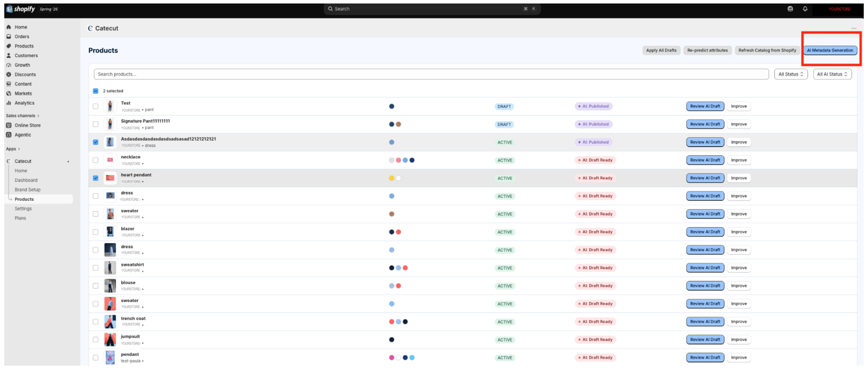Open Catecut Plans menu item
Image resolution: width=868 pixels, height=377 pixels.
click(20, 218)
